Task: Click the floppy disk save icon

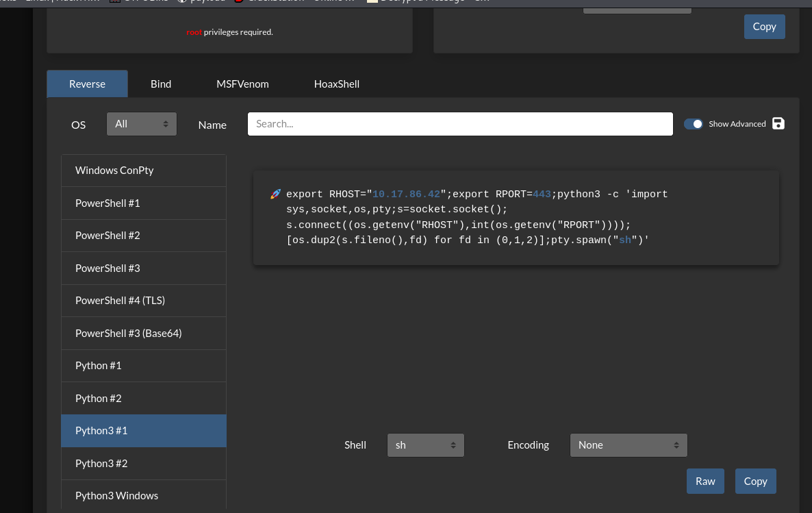Action: [x=778, y=123]
